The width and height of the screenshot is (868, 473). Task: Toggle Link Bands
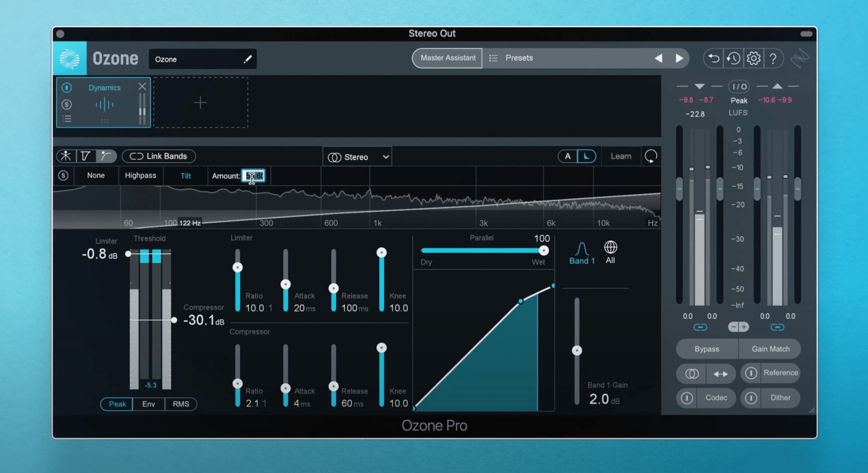tap(159, 156)
